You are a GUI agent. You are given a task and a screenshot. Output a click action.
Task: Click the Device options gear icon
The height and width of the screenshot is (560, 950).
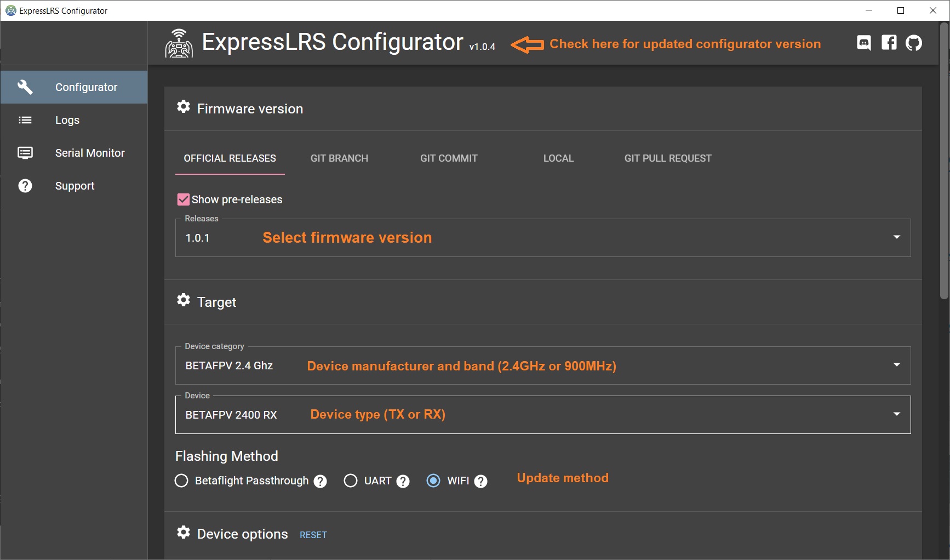pyautogui.click(x=184, y=532)
